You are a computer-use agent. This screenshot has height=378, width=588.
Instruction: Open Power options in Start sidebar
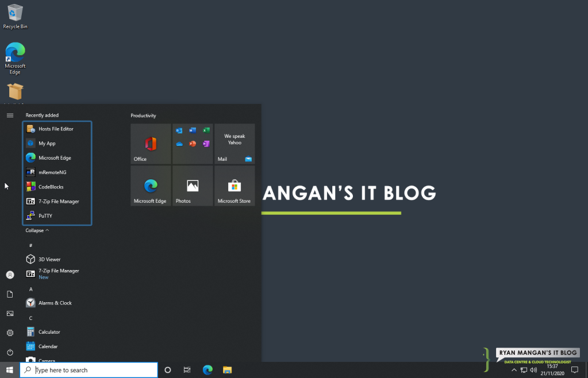(10, 353)
